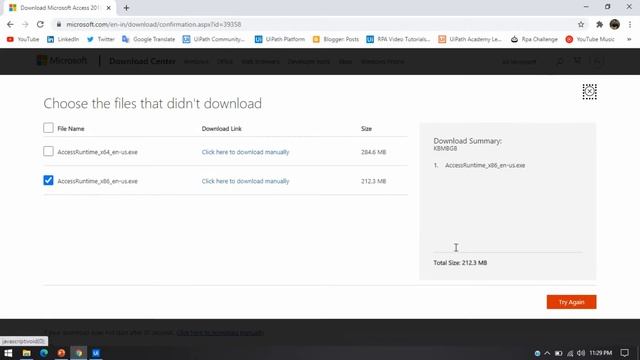Viewport: 640px width, 360px height.
Task: Open the 11:29 PM taskbar clock
Action: point(600,353)
